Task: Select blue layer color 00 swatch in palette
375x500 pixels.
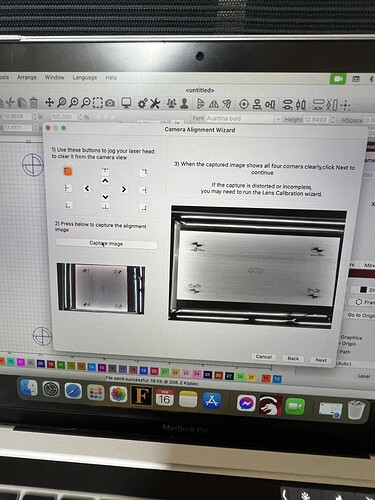Action: (x=41, y=364)
